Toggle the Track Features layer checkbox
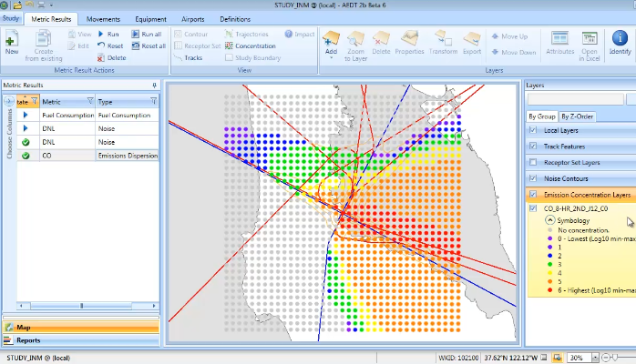Screen dimensions: 636x364 533,147
